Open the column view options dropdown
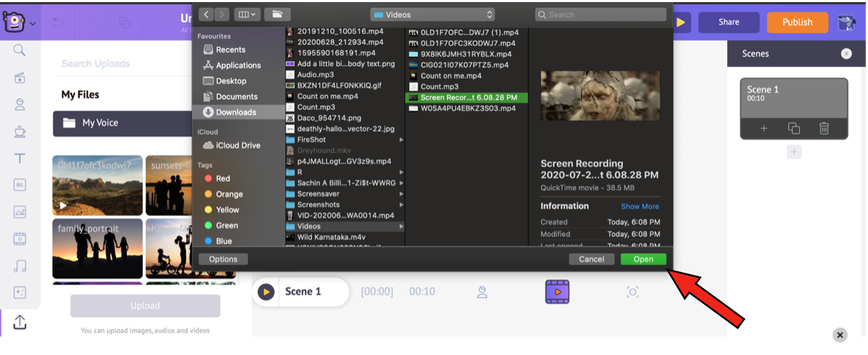 click(x=246, y=15)
